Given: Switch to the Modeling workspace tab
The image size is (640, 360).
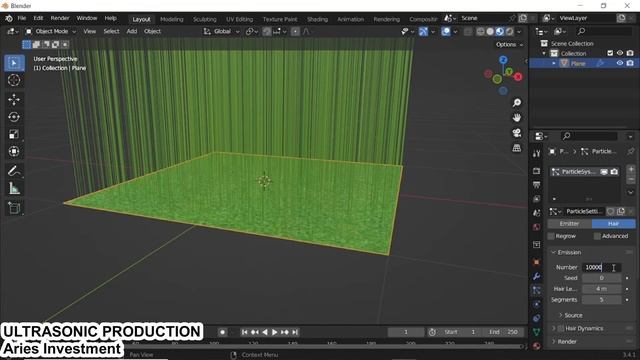Looking at the screenshot, I should point(171,19).
